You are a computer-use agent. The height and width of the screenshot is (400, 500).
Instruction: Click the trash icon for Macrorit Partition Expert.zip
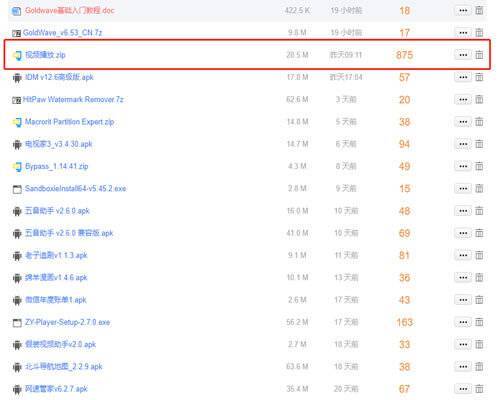(479, 122)
